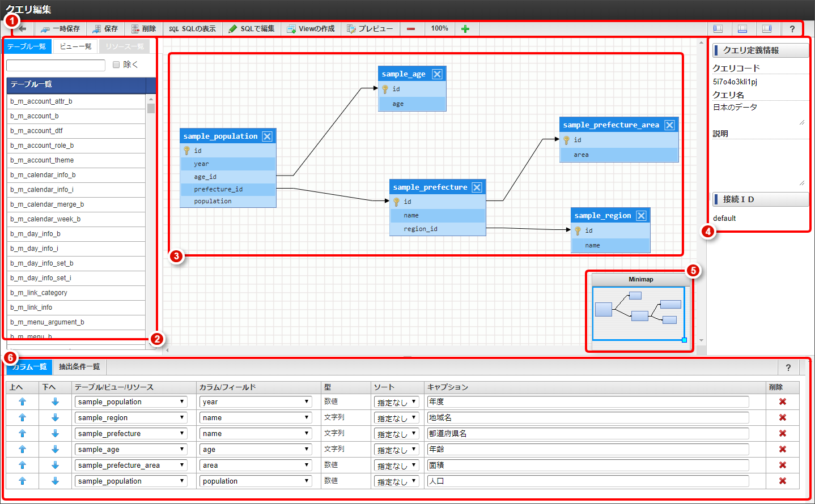Move sample_age row down with arrow
This screenshot has width=815, height=504.
(55, 449)
